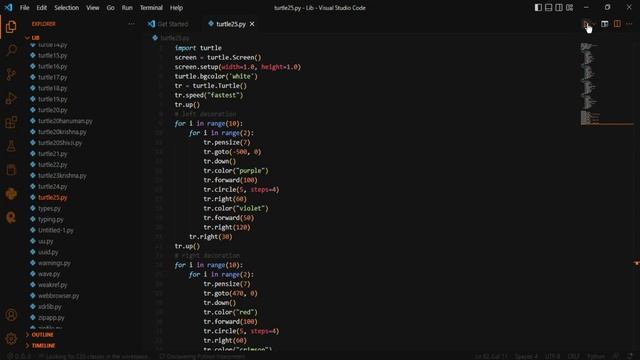The width and height of the screenshot is (640, 360).
Task: Open turtle20.py in explorer
Action: [52, 110]
